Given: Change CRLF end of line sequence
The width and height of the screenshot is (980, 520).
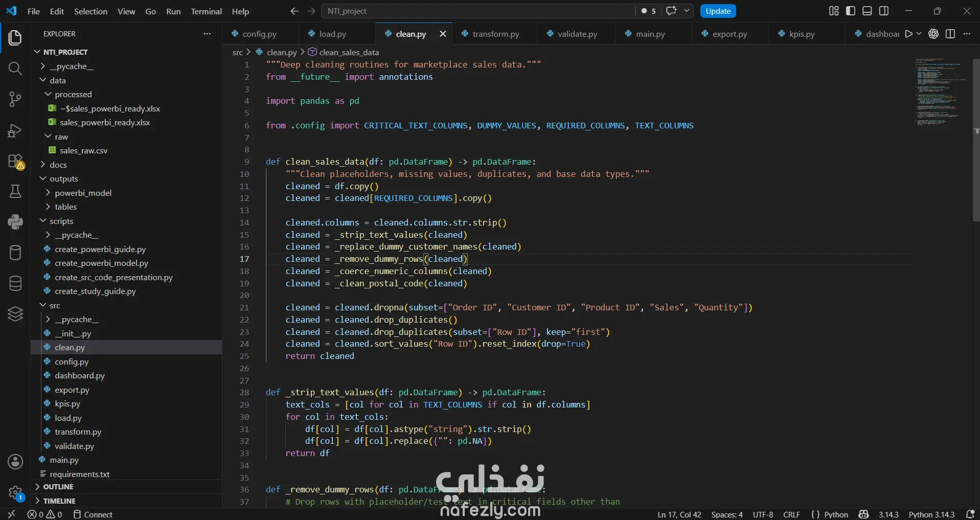Looking at the screenshot, I should (791, 514).
